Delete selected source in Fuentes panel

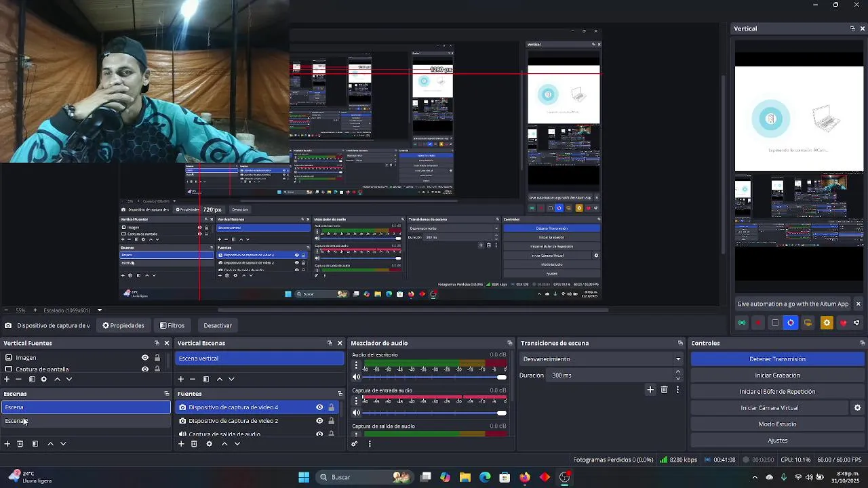(x=194, y=444)
